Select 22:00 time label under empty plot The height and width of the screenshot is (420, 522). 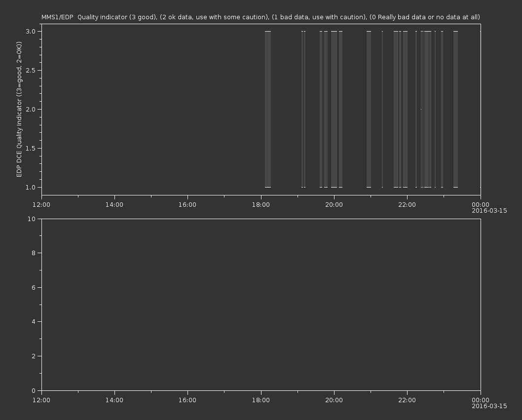(407, 400)
